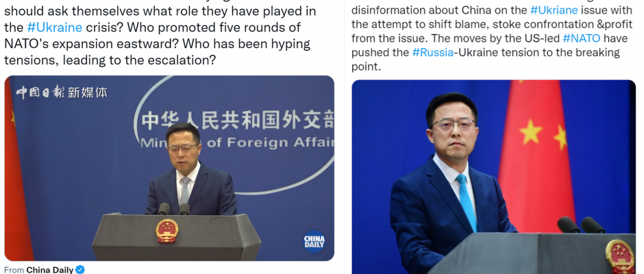644x274 pixels.
Task: Click the man's blue tie in right photo
Action: click(467, 202)
